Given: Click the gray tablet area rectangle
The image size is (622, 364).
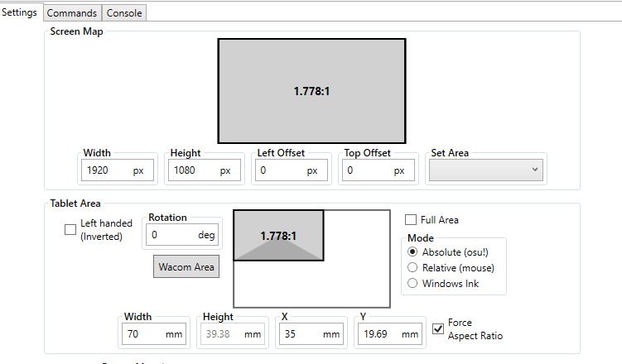Looking at the screenshot, I should (x=278, y=235).
